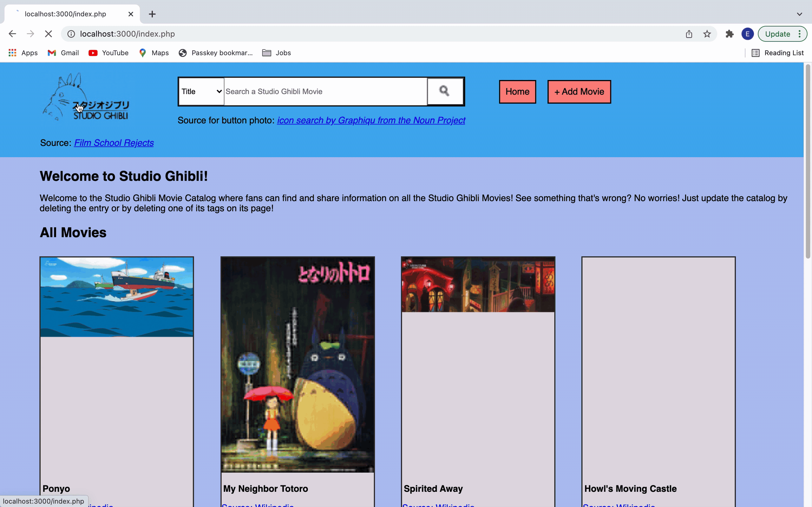812x507 pixels.
Task: Focus the Search a Studio Ghibli Movie field
Action: (x=325, y=92)
